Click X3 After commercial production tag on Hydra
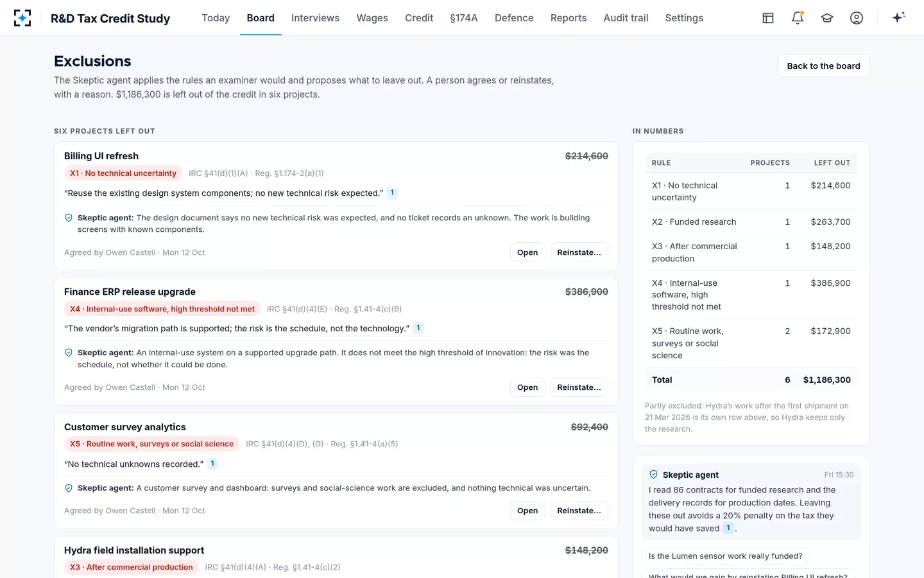 tap(132, 567)
